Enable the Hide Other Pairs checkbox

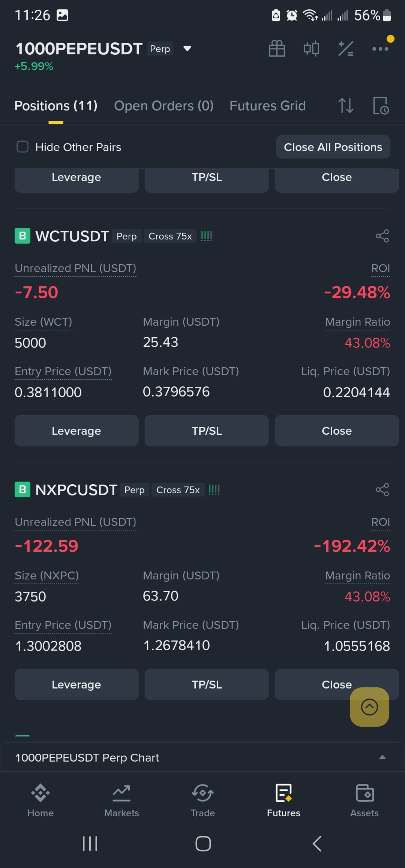tap(22, 147)
